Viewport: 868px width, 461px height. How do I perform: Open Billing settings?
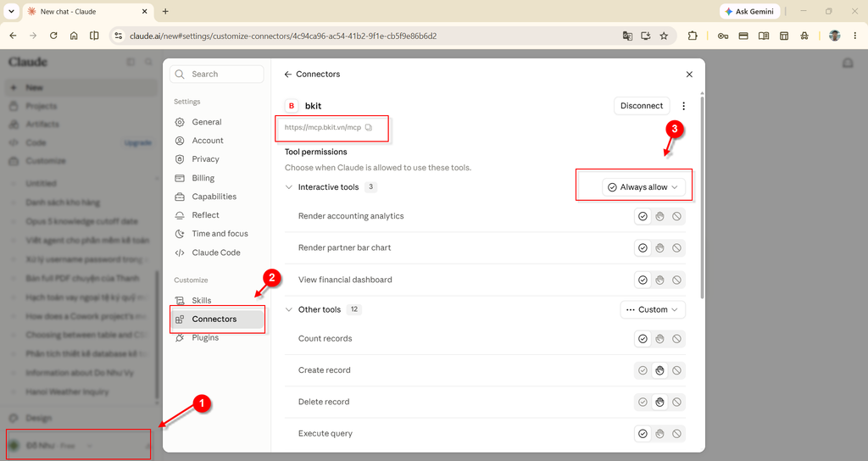click(x=216, y=178)
